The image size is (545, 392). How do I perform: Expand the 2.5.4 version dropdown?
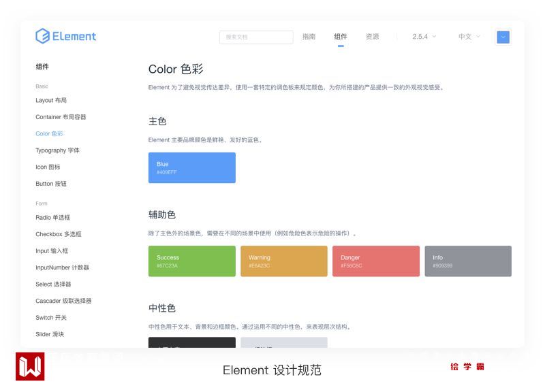[424, 37]
